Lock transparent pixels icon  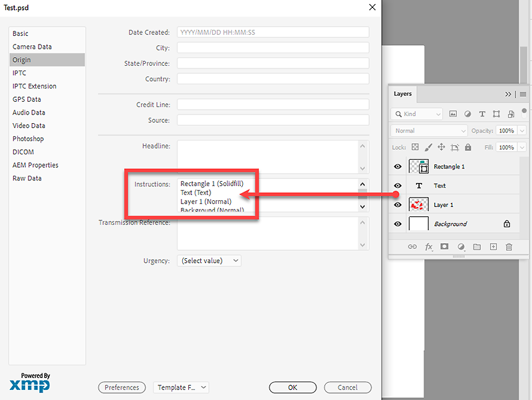pos(415,147)
